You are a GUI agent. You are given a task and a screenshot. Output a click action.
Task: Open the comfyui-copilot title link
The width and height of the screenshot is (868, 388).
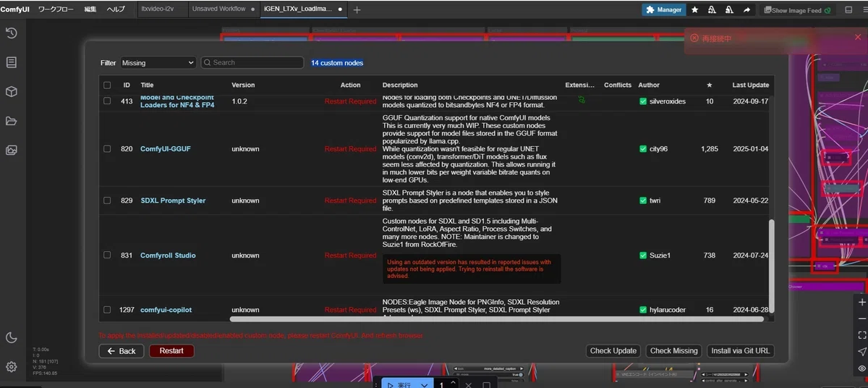pos(166,310)
